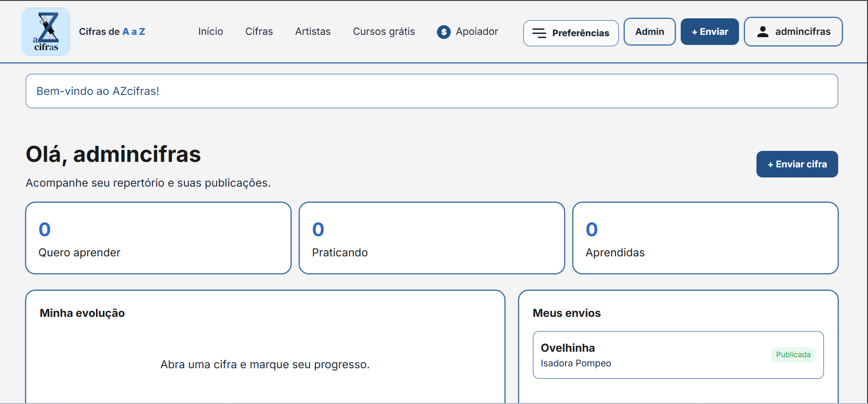The image size is (868, 404).
Task: Select the Quero aprender counter card
Action: click(158, 238)
